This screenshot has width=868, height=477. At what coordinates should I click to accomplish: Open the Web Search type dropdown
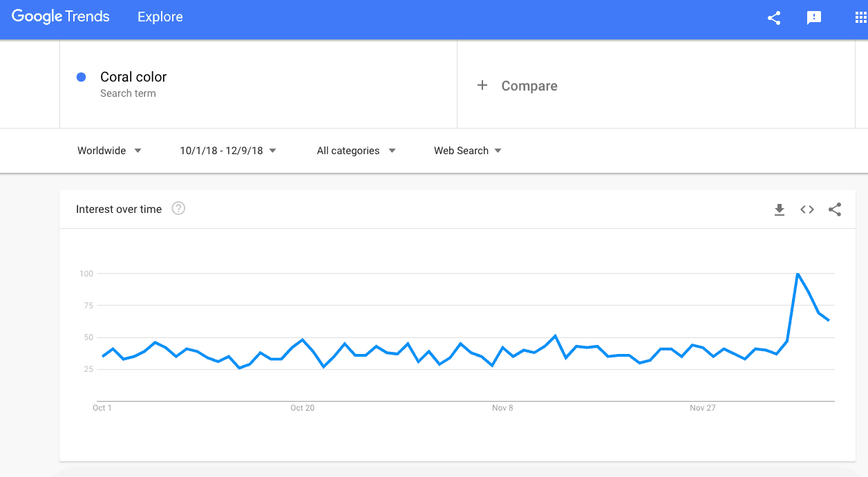click(467, 150)
